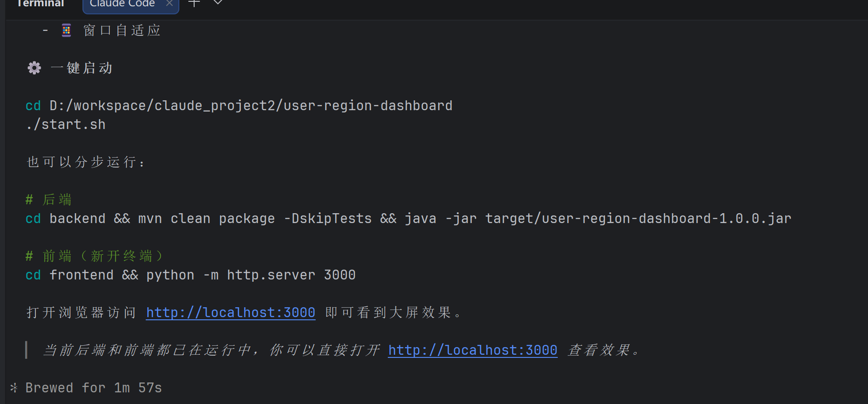Click the asterisk spinner icon before Brewed
Image resolution: width=868 pixels, height=404 pixels.
tap(14, 388)
